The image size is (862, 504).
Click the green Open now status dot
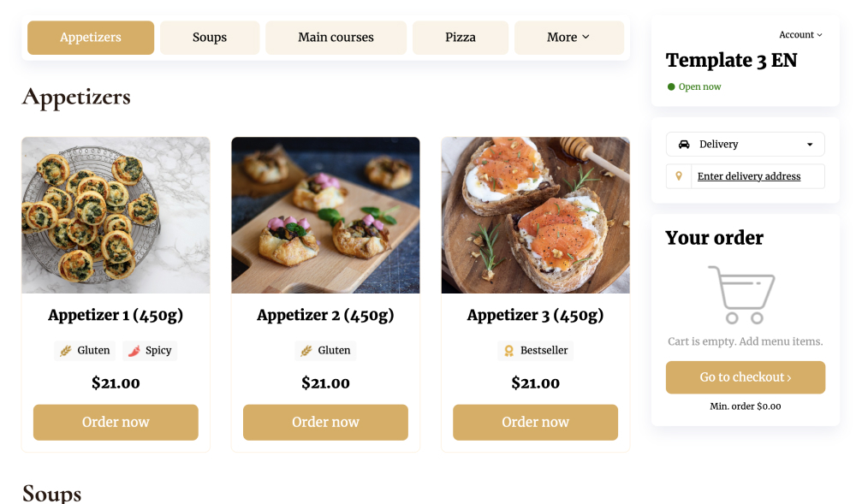(x=671, y=87)
